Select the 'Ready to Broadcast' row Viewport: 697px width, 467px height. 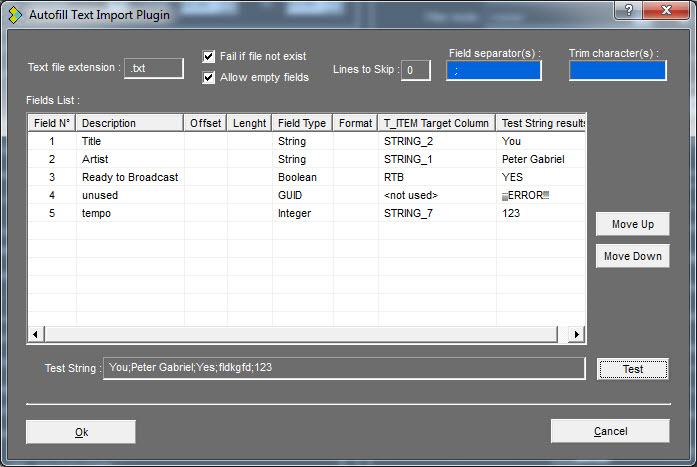[129, 177]
